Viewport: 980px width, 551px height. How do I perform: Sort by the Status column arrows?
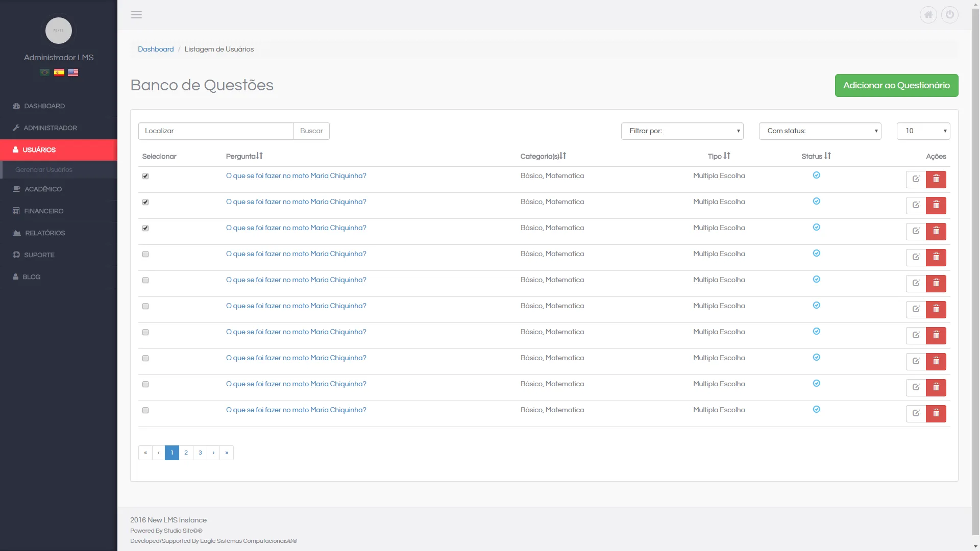[827, 156]
